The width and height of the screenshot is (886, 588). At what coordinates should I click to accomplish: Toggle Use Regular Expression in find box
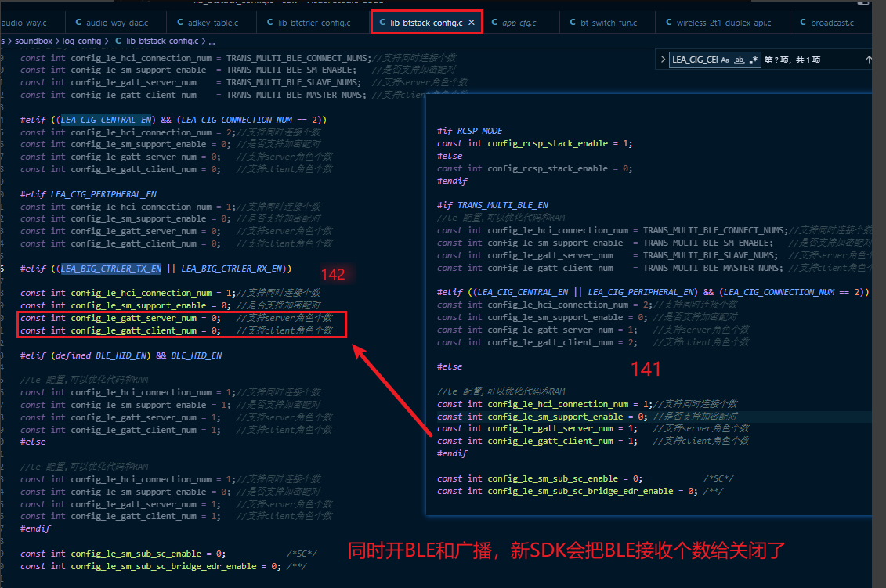click(753, 60)
